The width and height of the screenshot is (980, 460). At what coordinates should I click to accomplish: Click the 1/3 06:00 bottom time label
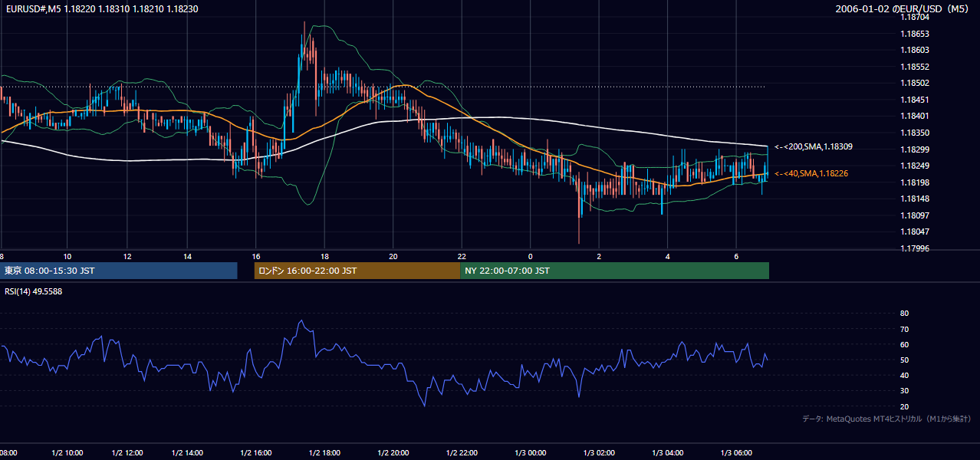736,452
